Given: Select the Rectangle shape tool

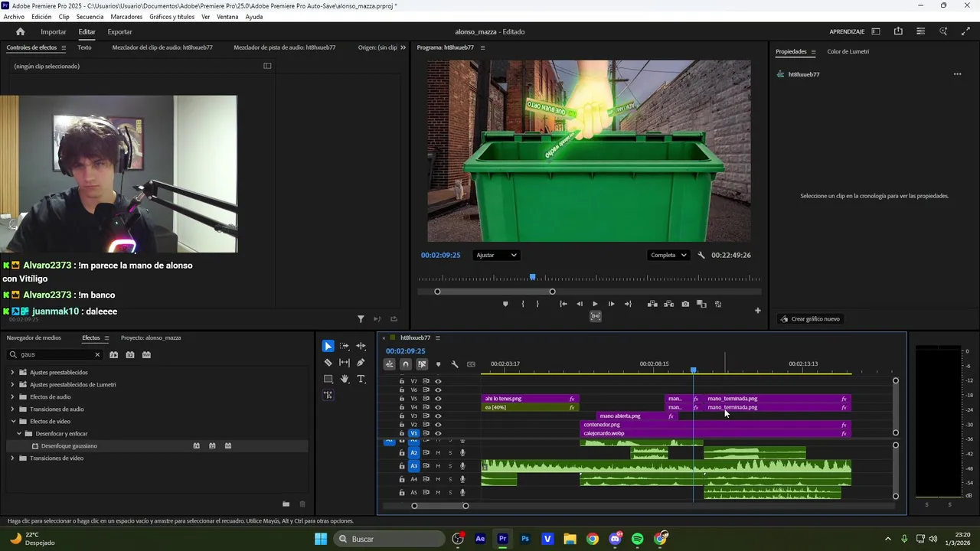Looking at the screenshot, I should point(328,379).
